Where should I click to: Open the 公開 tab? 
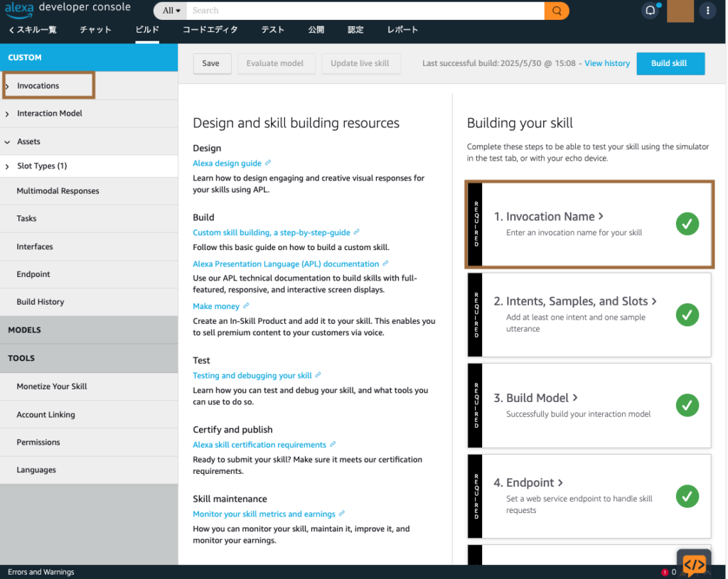(316, 30)
